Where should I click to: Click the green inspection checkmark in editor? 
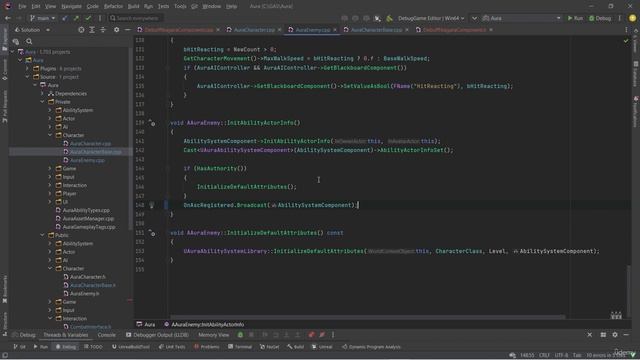click(x=626, y=41)
